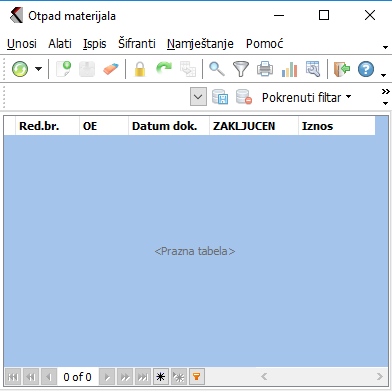392x391 pixels.
Task: Click the asterisk bookmark navigator button
Action: click(x=161, y=377)
